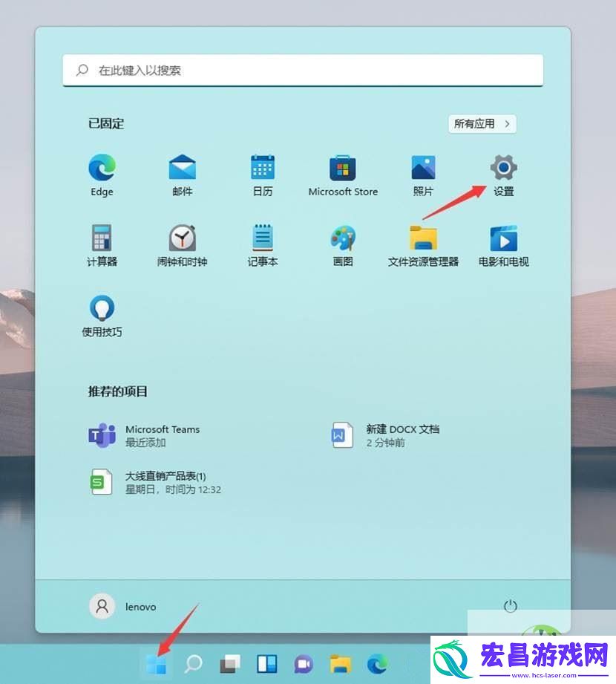The image size is (616, 684).
Task: Click the 星期日，时间为 12:32 text
Action: click(173, 489)
